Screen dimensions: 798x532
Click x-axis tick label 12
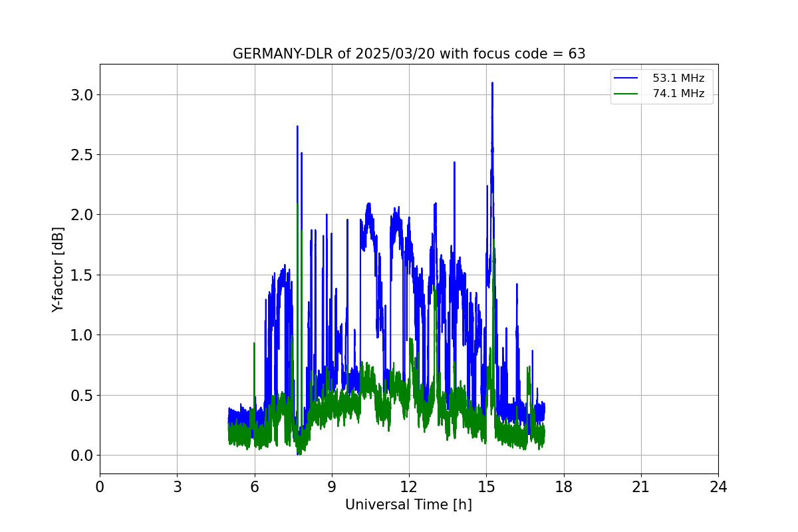tap(409, 487)
